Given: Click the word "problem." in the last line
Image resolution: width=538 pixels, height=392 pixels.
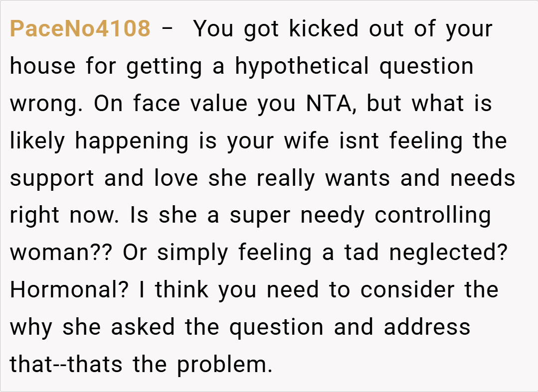Looking at the screenshot, I should tap(224, 365).
